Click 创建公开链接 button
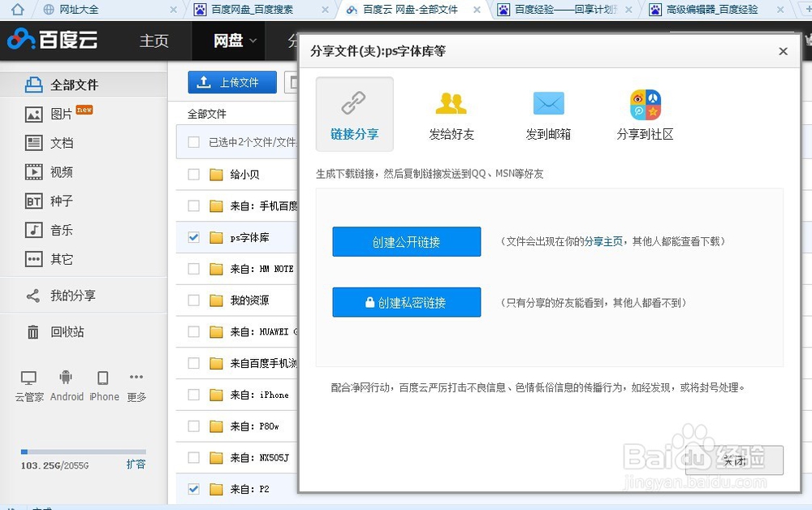 407,241
